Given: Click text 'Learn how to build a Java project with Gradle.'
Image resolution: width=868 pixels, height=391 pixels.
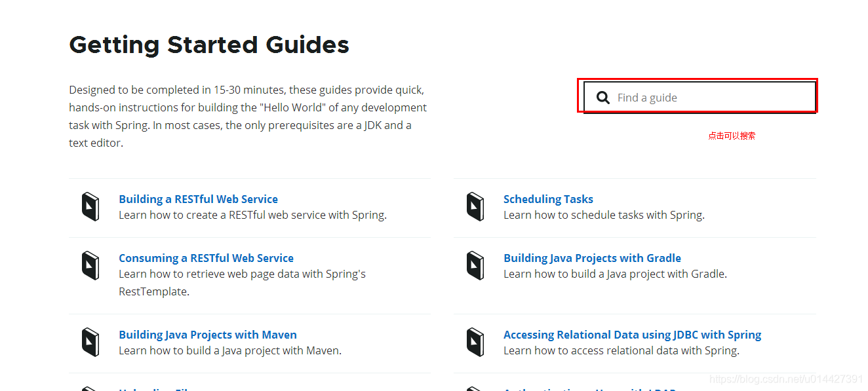Looking at the screenshot, I should pos(615,274).
